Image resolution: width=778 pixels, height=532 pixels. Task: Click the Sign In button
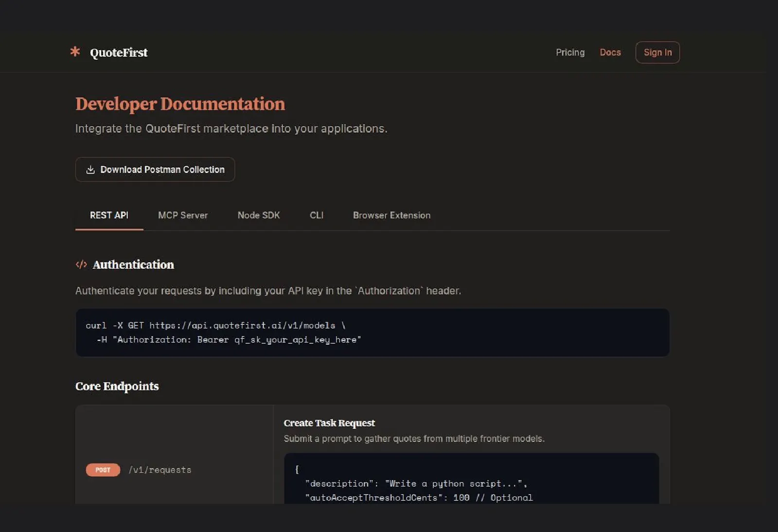pos(657,52)
